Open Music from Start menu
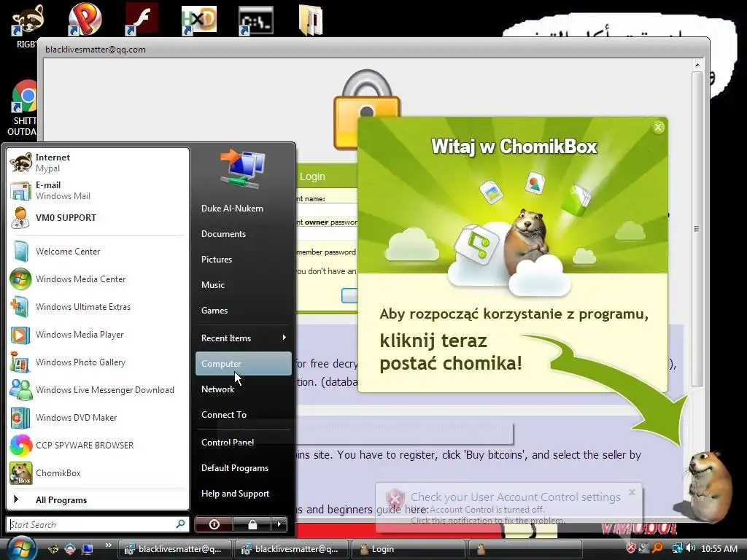Image resolution: width=747 pixels, height=560 pixels. (x=243, y=285)
